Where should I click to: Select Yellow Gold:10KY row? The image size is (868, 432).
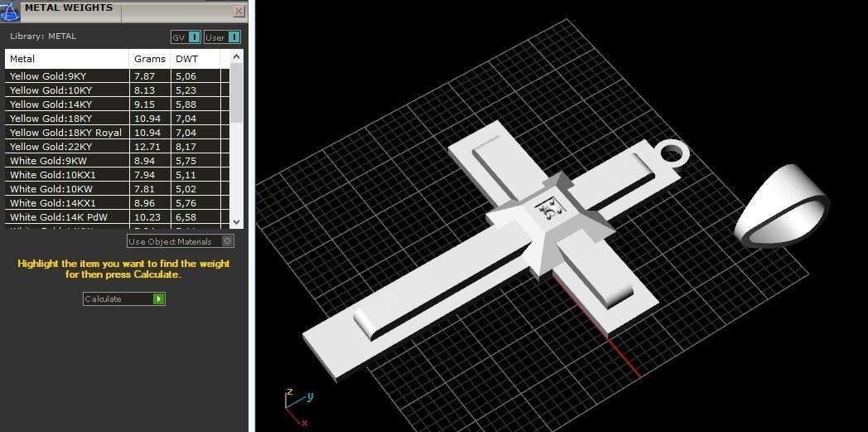coord(117,90)
